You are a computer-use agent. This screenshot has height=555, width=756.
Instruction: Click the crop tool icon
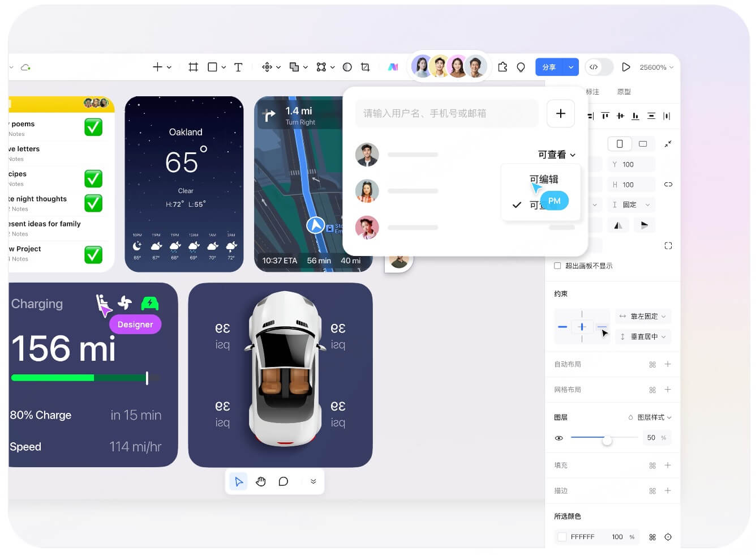point(366,67)
